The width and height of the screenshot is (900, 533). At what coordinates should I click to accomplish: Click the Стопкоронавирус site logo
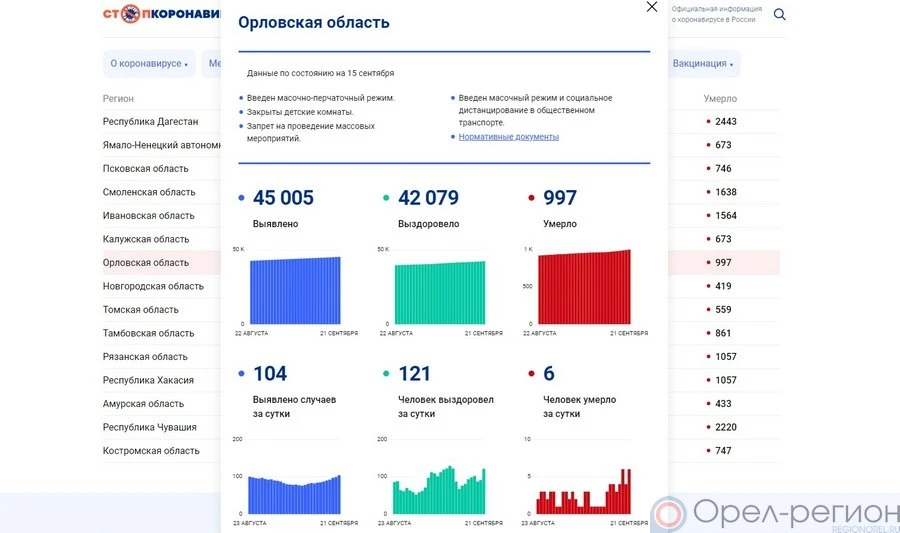coord(160,15)
